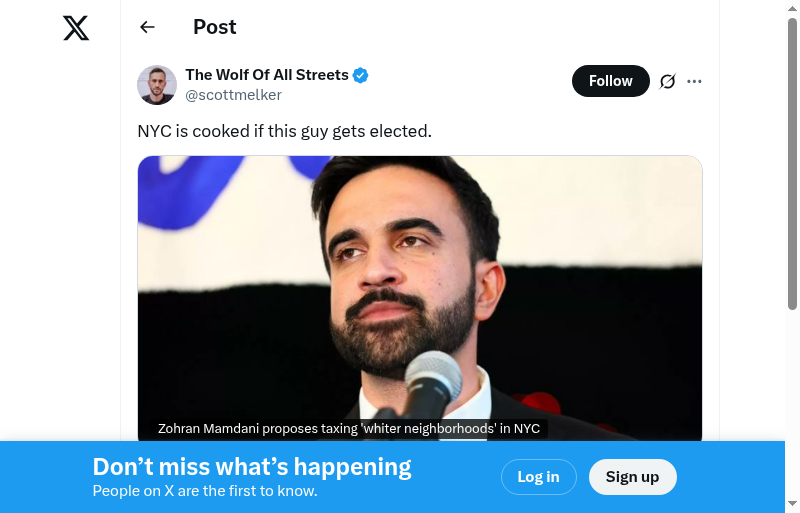Click the image caption about taxing neighborhoods
The height and width of the screenshot is (513, 800).
click(x=348, y=429)
